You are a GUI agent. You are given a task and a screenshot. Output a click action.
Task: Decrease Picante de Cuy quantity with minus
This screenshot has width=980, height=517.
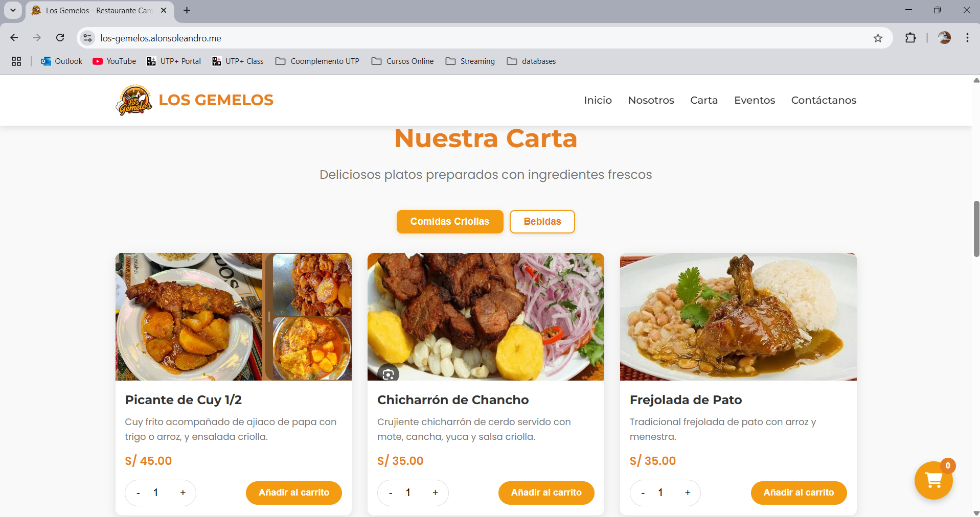138,493
